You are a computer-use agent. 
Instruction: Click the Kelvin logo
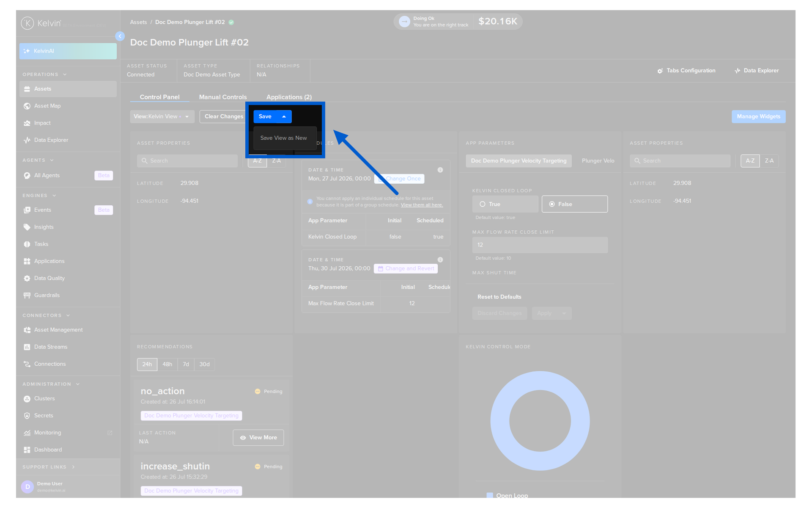tap(41, 23)
